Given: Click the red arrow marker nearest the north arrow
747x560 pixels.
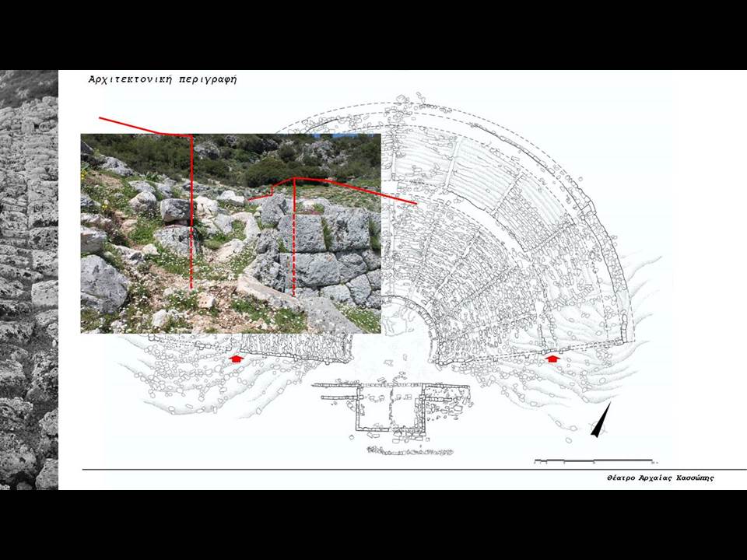Looking at the screenshot, I should (552, 359).
